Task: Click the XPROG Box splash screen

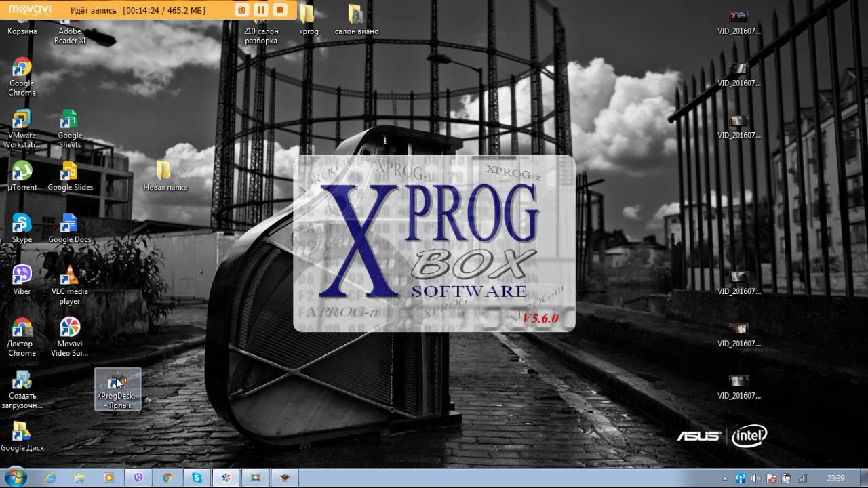Action: (434, 244)
